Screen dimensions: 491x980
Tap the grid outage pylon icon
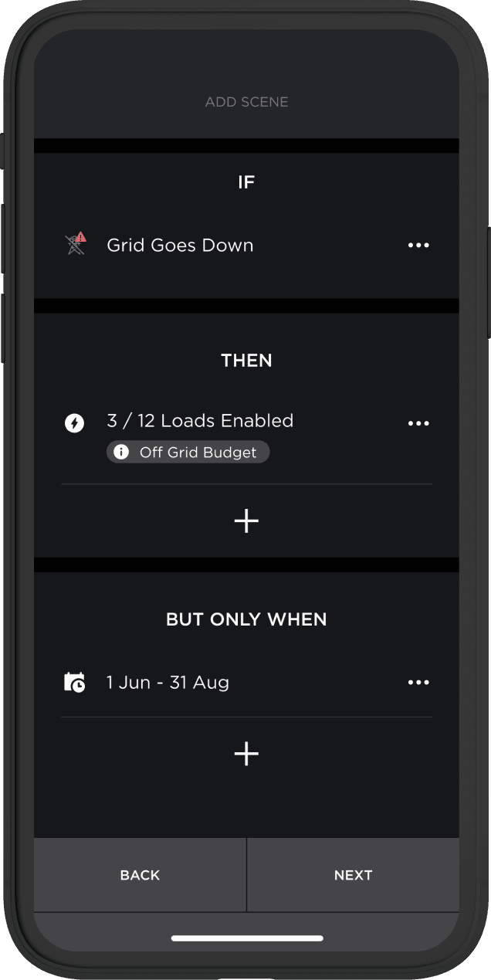(x=75, y=245)
